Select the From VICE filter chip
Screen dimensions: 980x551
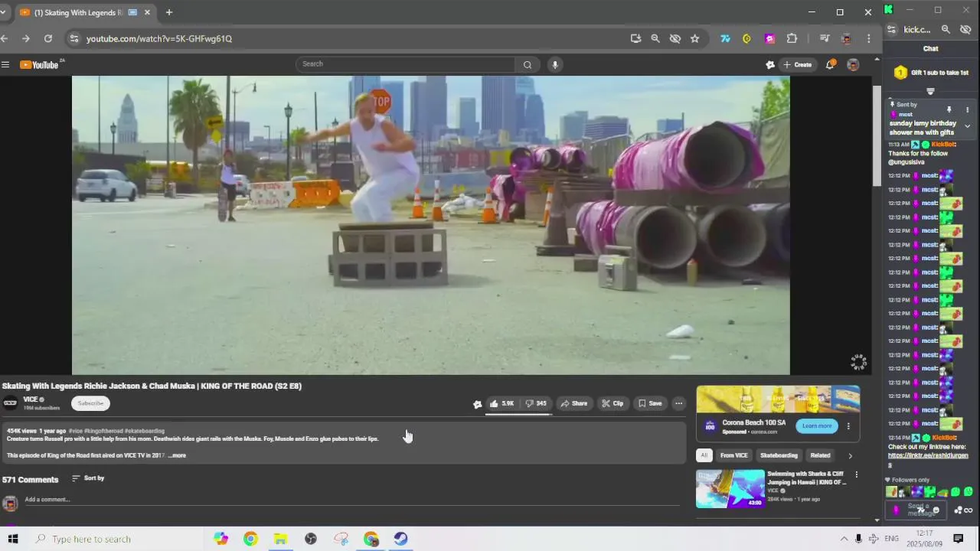point(733,455)
